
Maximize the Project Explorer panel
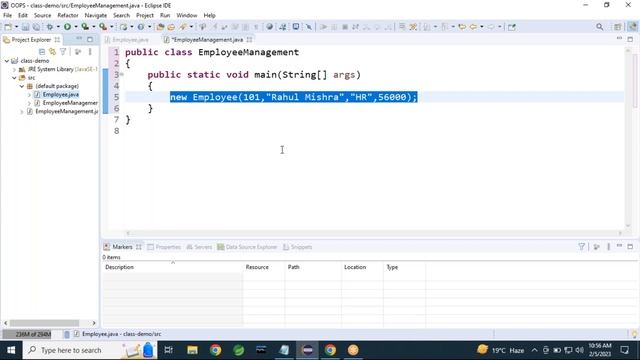(90, 40)
